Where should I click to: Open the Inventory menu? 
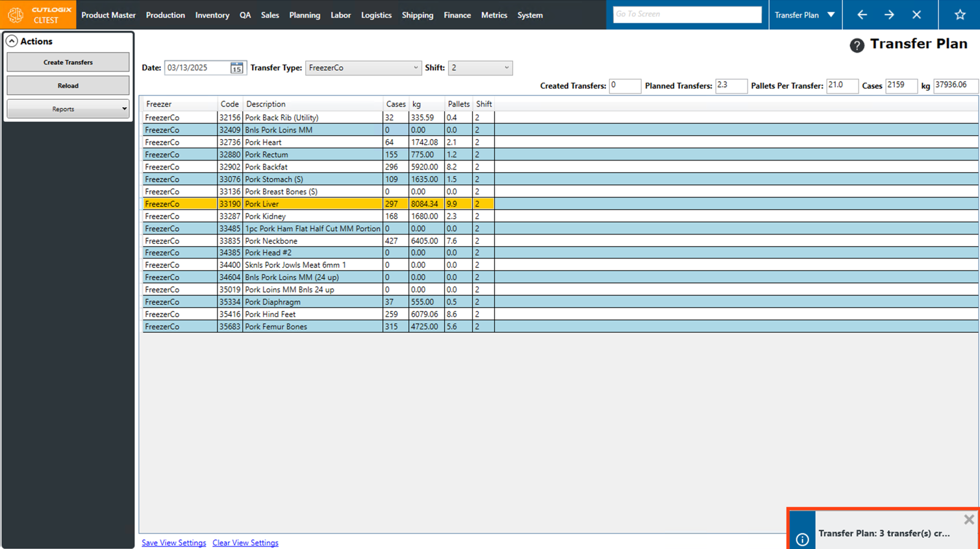(x=212, y=15)
